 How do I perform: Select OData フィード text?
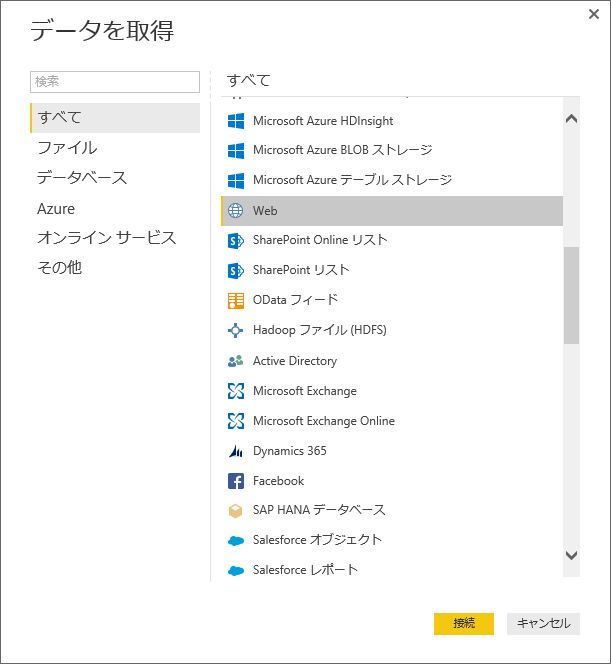(x=295, y=300)
